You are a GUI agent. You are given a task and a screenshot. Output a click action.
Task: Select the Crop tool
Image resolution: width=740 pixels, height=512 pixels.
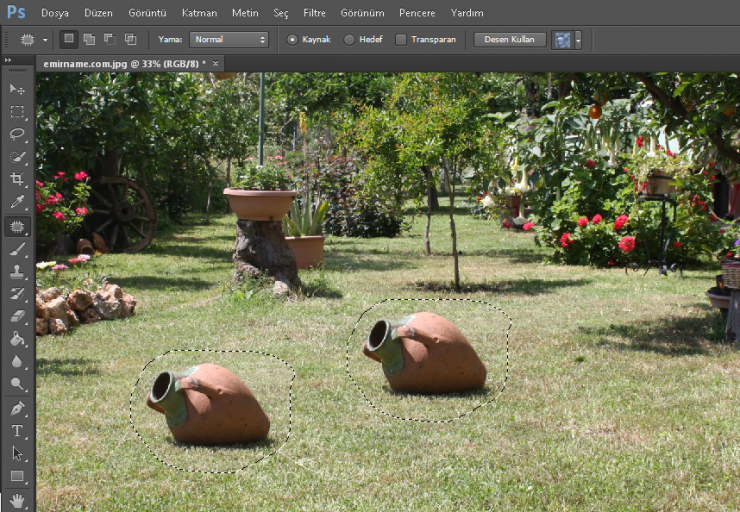click(17, 179)
